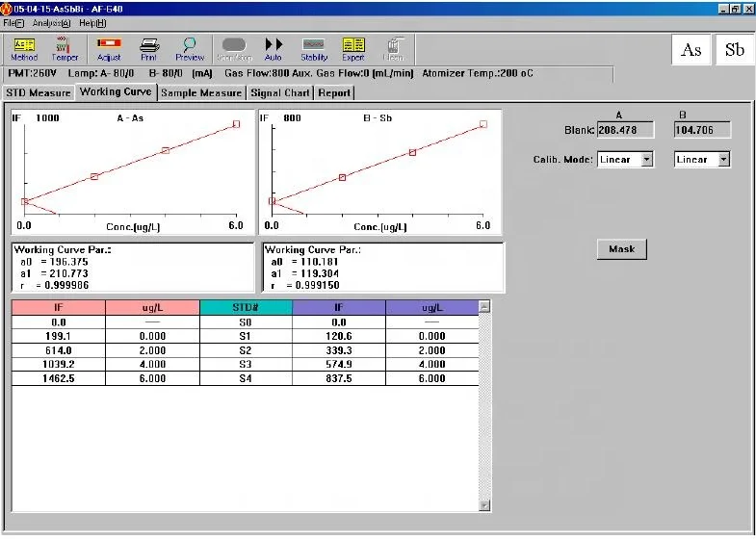Viewport: 756px width, 540px height.
Task: Restore the AF-640 window size
Action: [x=735, y=9]
